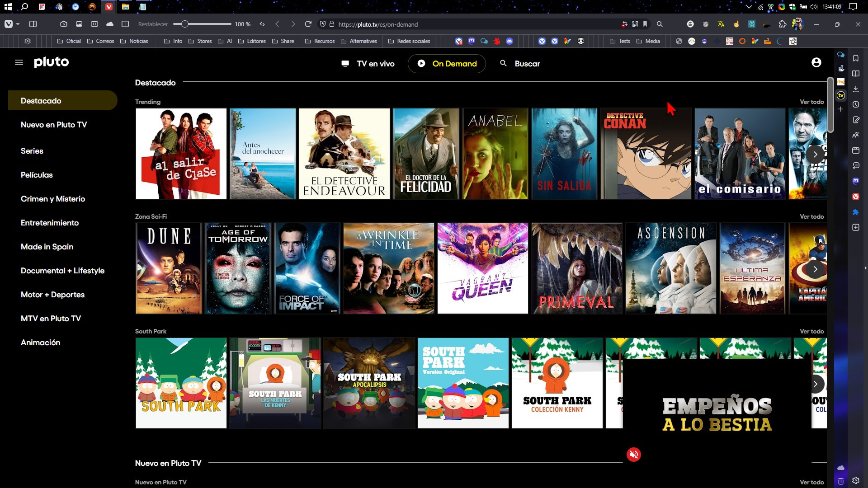This screenshot has height=488, width=868.
Task: Click the browser forward navigation arrow
Action: pos(292,24)
